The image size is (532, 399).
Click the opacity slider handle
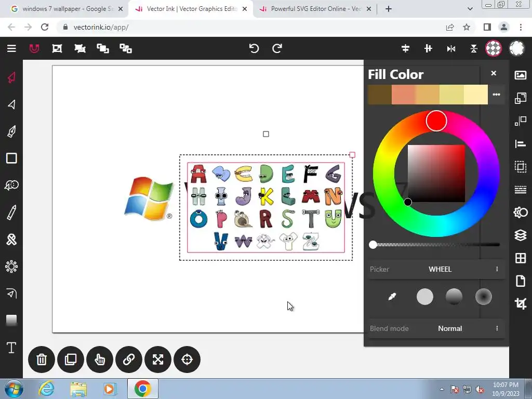pyautogui.click(x=373, y=245)
